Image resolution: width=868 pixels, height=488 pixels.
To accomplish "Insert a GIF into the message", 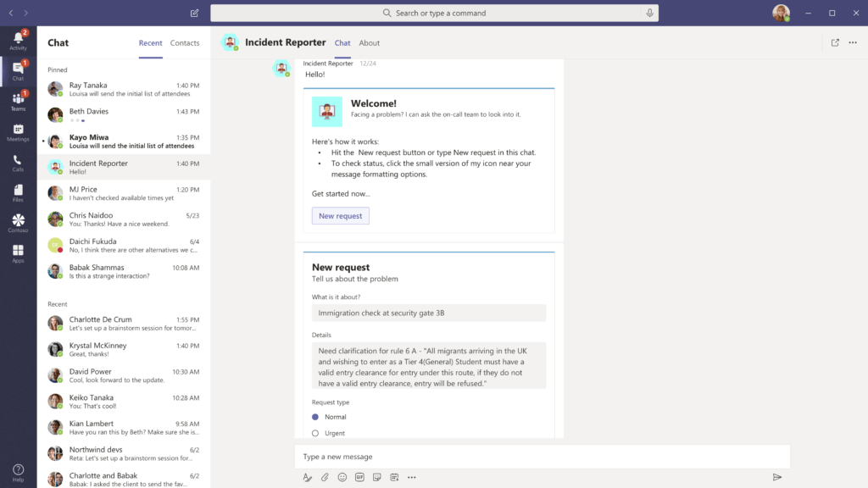I will coord(358,477).
